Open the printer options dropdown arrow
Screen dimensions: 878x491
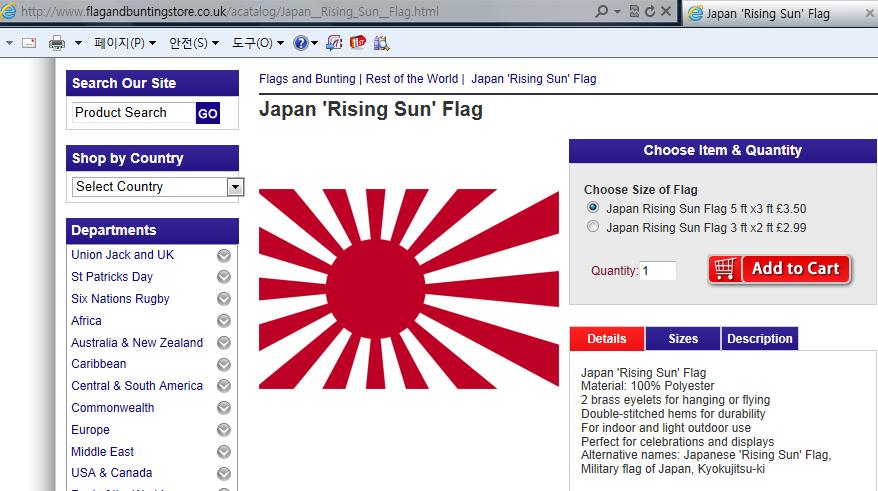pos(78,43)
